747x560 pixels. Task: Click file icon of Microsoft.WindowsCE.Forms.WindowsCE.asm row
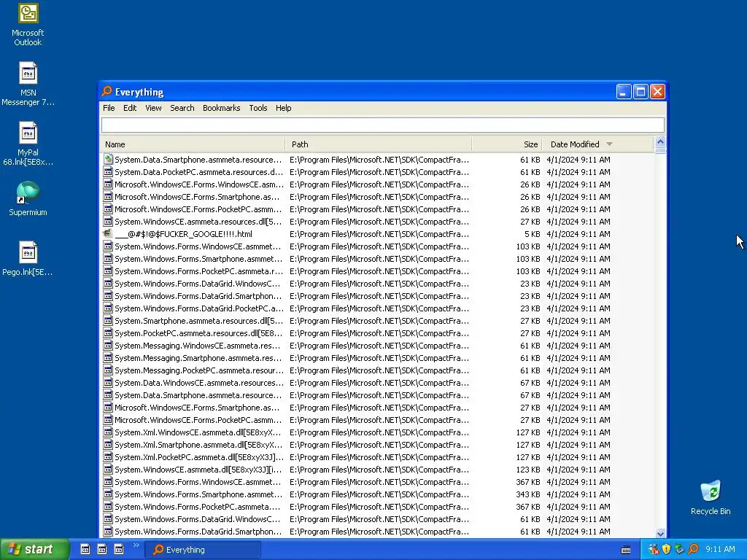pyautogui.click(x=108, y=184)
